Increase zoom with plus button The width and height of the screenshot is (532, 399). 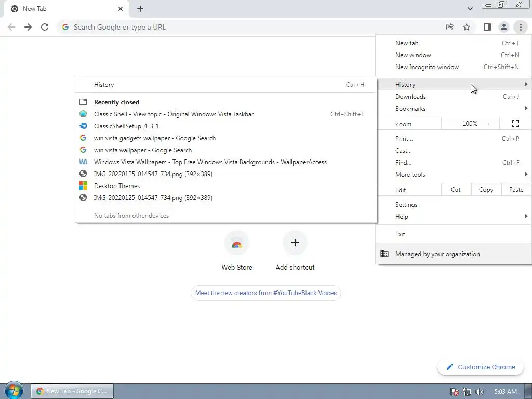489,124
